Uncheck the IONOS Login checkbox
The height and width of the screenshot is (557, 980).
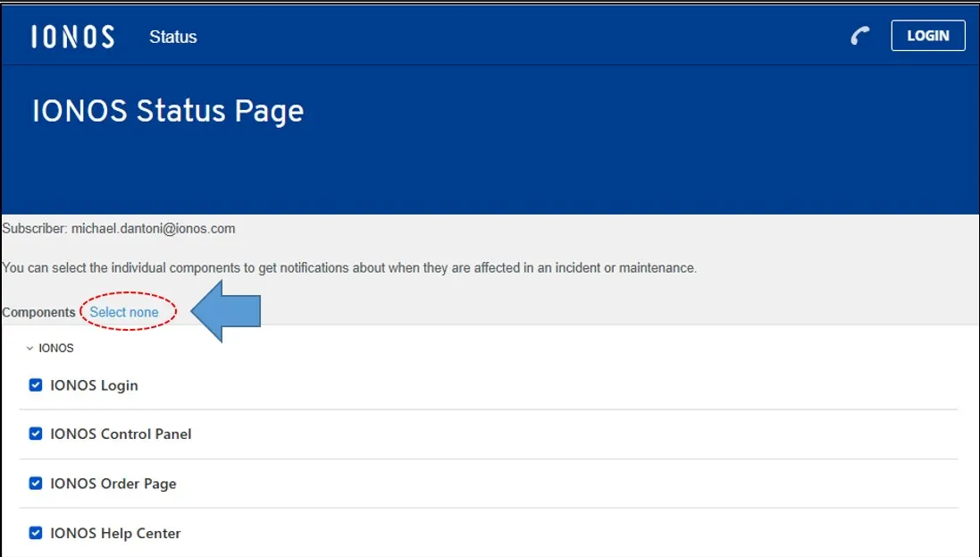pyautogui.click(x=36, y=385)
